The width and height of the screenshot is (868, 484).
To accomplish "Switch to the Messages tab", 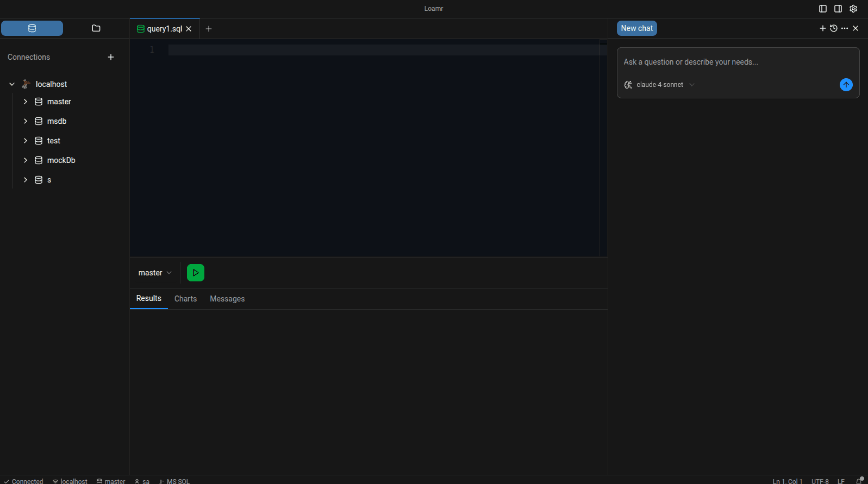I will tap(227, 299).
